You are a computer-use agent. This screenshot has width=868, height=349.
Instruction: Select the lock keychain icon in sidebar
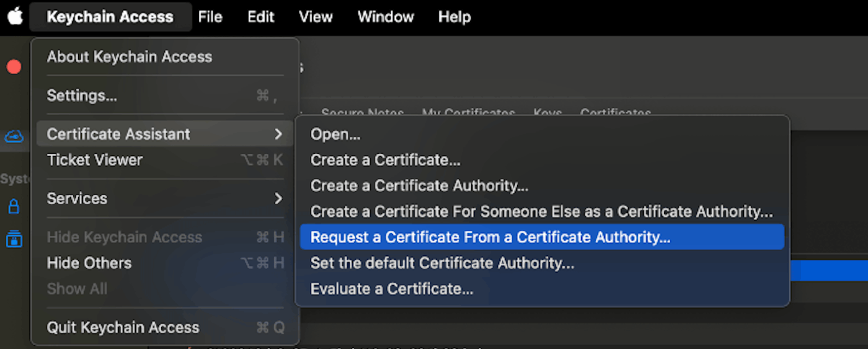click(14, 206)
